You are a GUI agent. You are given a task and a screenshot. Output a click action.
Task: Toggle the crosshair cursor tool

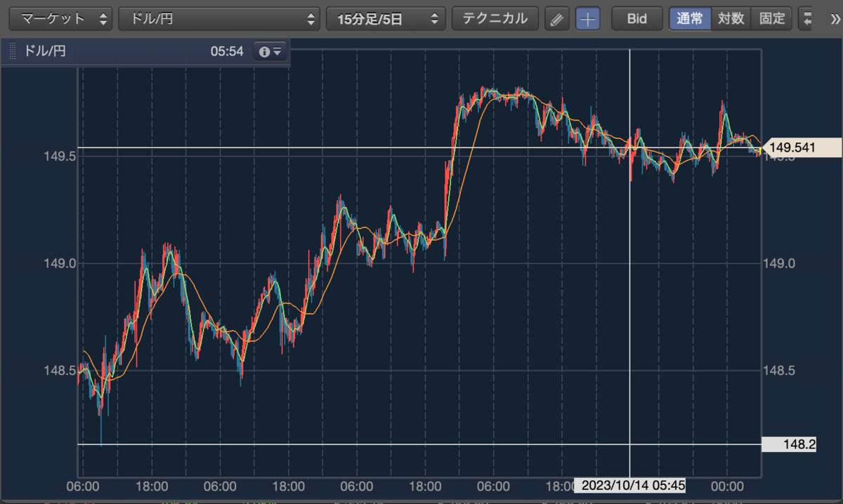588,19
